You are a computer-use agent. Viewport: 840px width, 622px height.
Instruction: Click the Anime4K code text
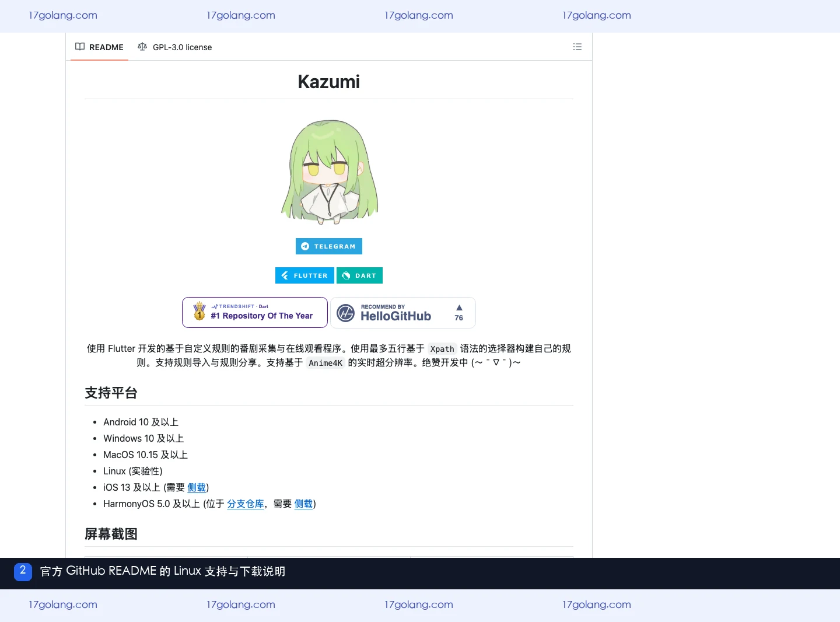[x=325, y=363]
